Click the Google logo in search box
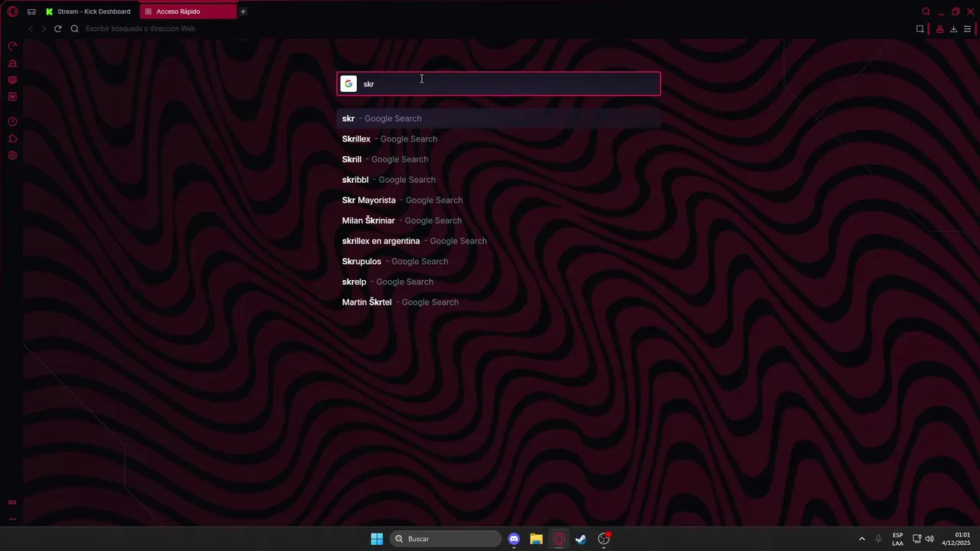980x551 pixels. coord(348,83)
